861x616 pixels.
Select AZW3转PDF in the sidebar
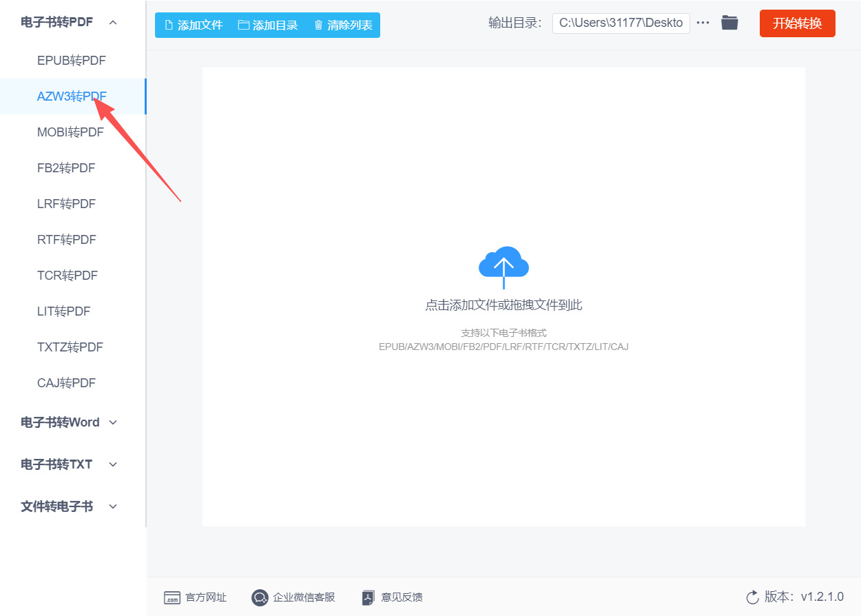coord(73,96)
